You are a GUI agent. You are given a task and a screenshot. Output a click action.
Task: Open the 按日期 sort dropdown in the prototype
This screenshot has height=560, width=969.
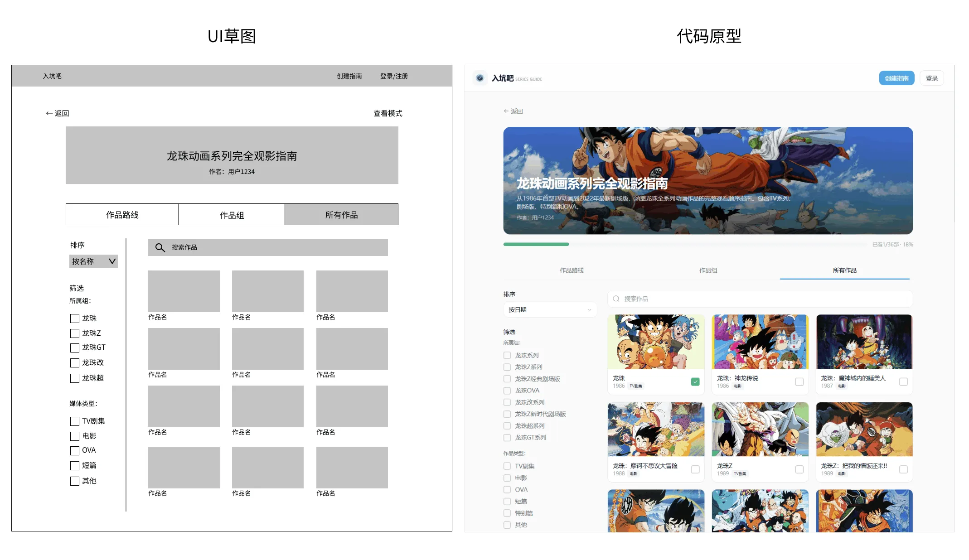pyautogui.click(x=550, y=309)
